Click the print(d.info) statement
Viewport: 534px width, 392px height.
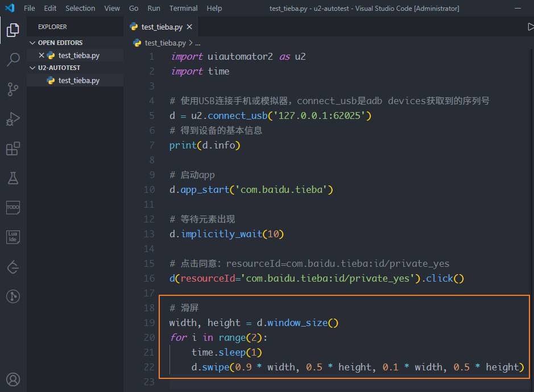(205, 146)
